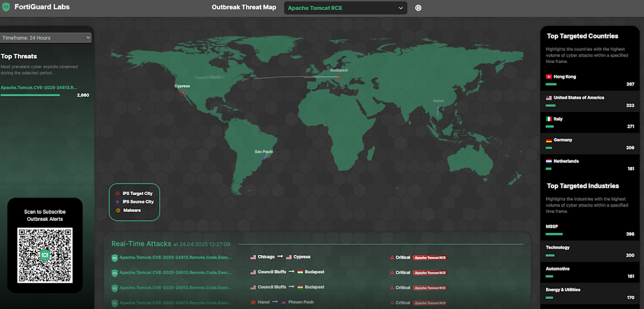Click the QR code for outbreak alerts

45,255
